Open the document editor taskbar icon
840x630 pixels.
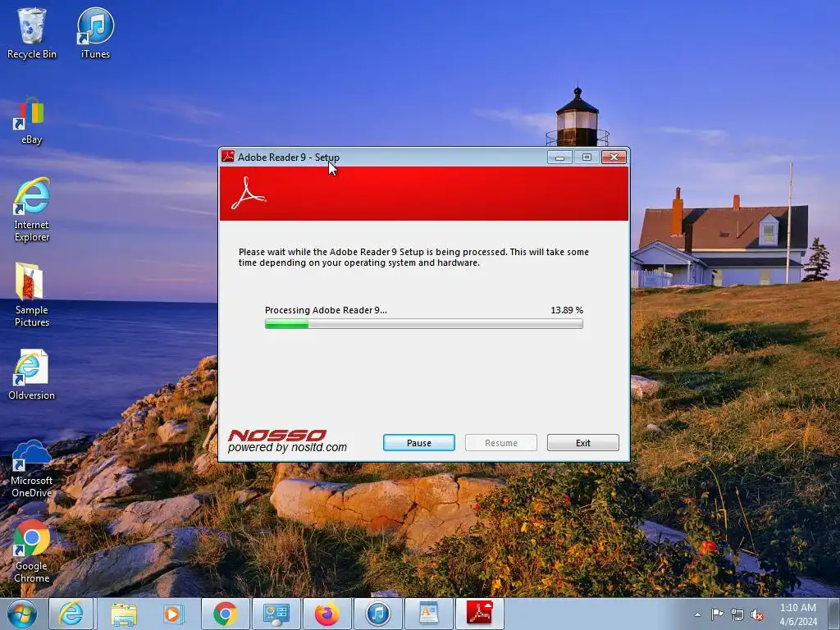(429, 614)
